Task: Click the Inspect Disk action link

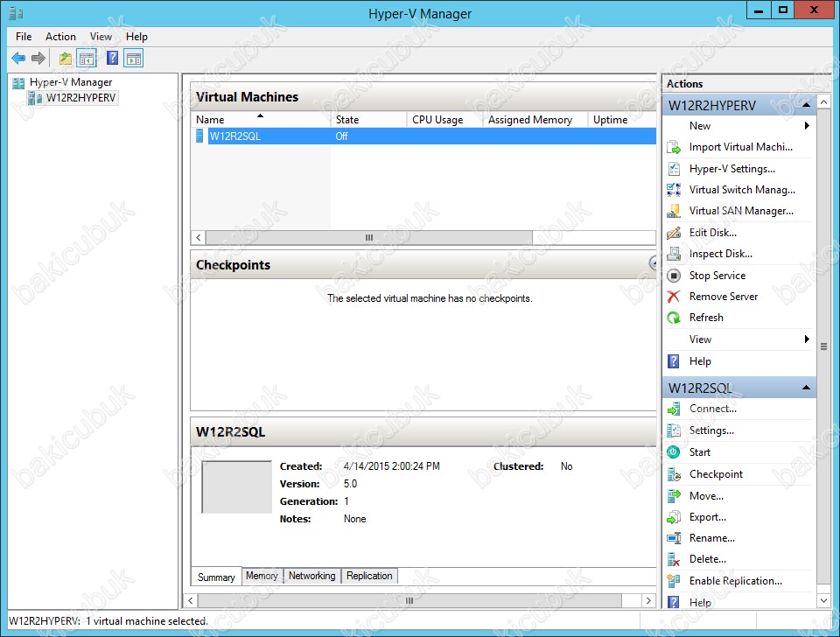Action: (x=720, y=254)
